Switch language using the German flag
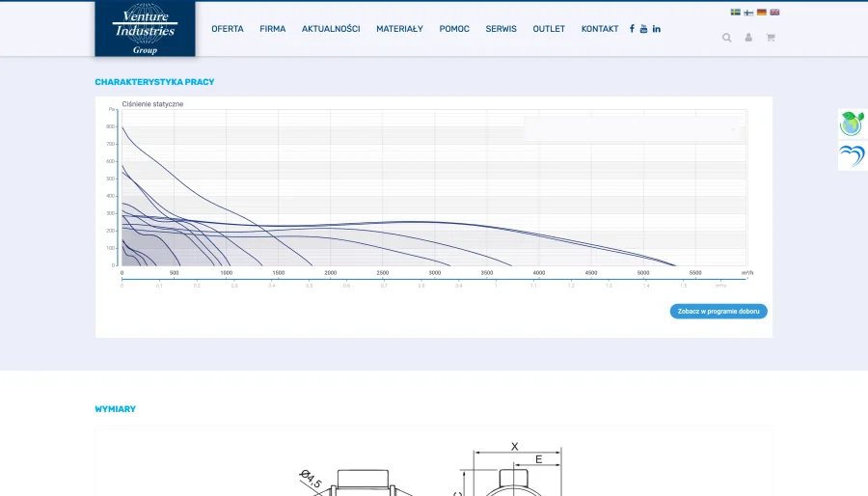Image resolution: width=868 pixels, height=496 pixels. [x=762, y=13]
